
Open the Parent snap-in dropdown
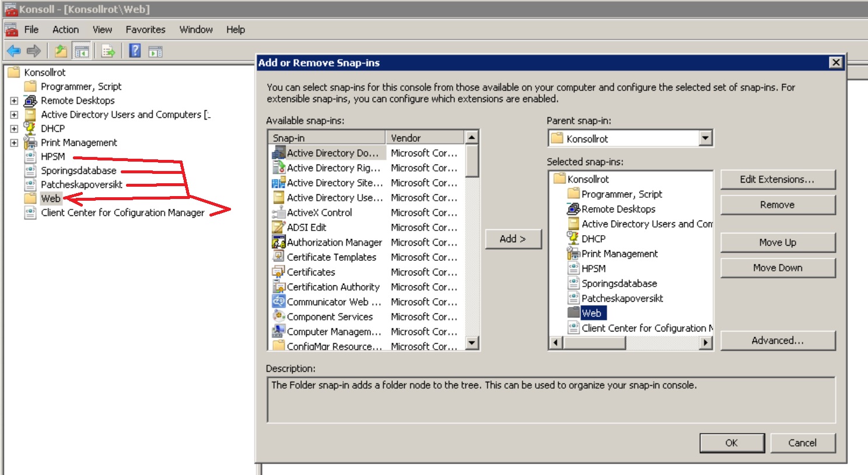click(705, 138)
